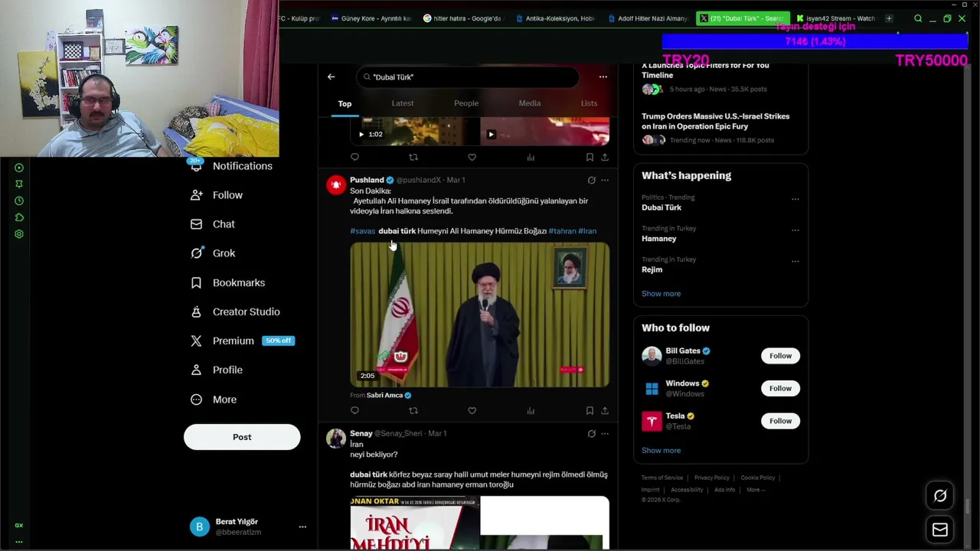This screenshot has height=551, width=980.
Task: Expand the More link in the footer
Action: (x=756, y=490)
